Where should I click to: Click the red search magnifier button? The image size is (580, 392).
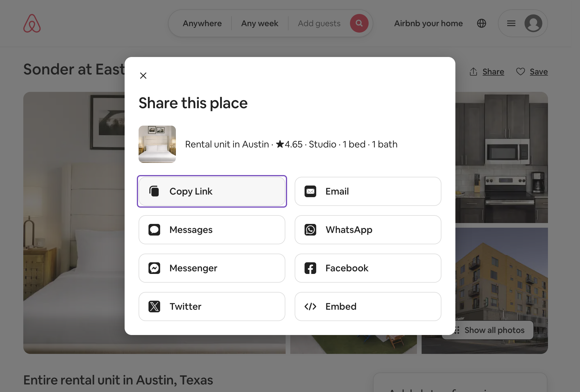coord(359,23)
